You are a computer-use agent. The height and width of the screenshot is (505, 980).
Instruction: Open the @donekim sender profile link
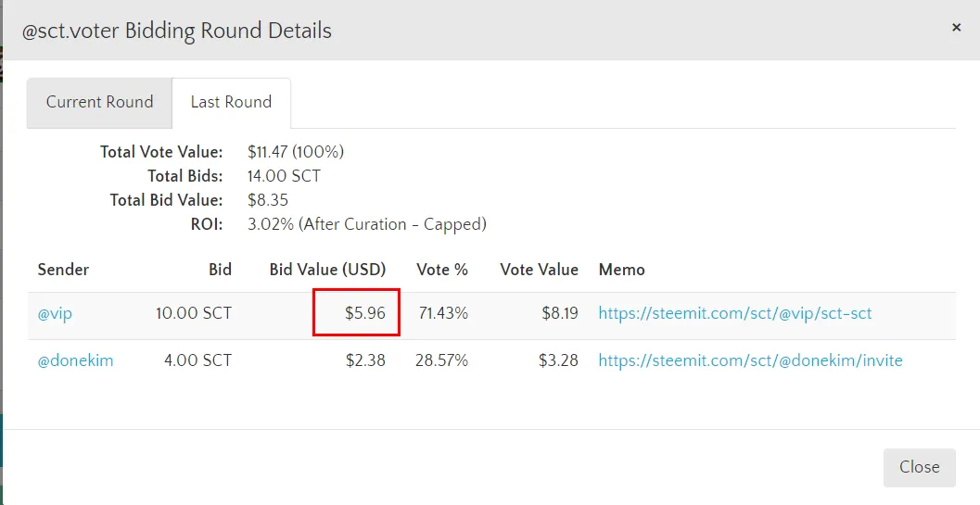(75, 360)
